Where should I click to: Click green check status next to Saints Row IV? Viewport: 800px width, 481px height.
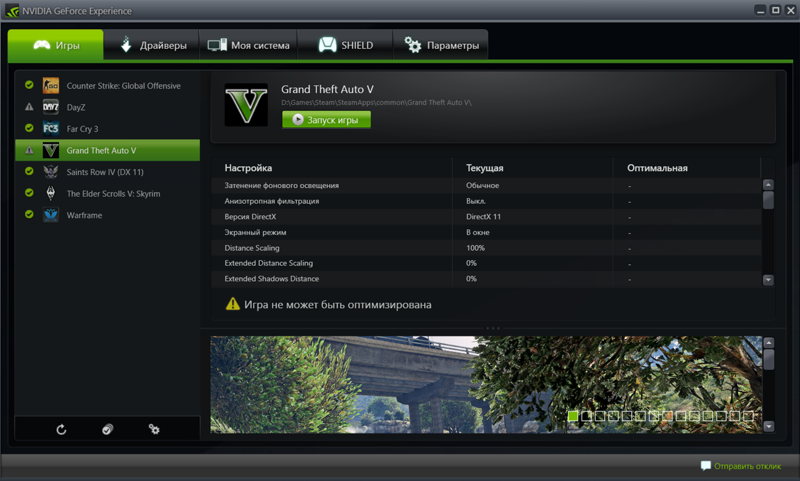click(x=29, y=171)
